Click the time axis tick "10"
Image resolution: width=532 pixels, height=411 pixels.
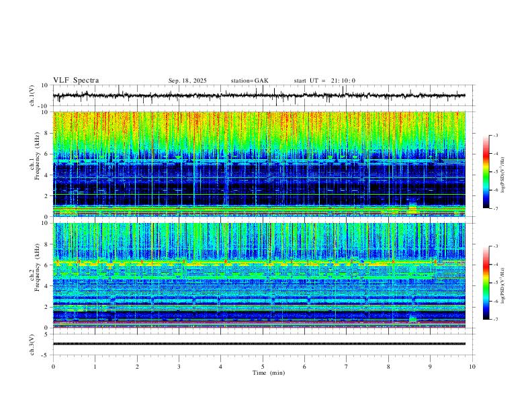click(x=472, y=367)
